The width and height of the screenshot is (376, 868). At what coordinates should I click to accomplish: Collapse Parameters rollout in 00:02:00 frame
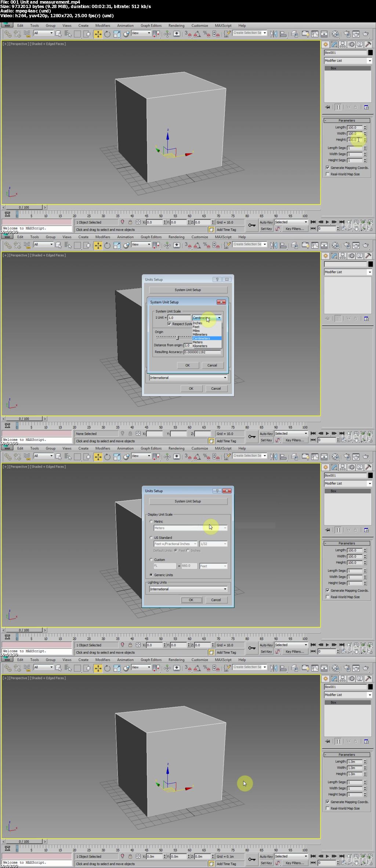click(x=347, y=755)
